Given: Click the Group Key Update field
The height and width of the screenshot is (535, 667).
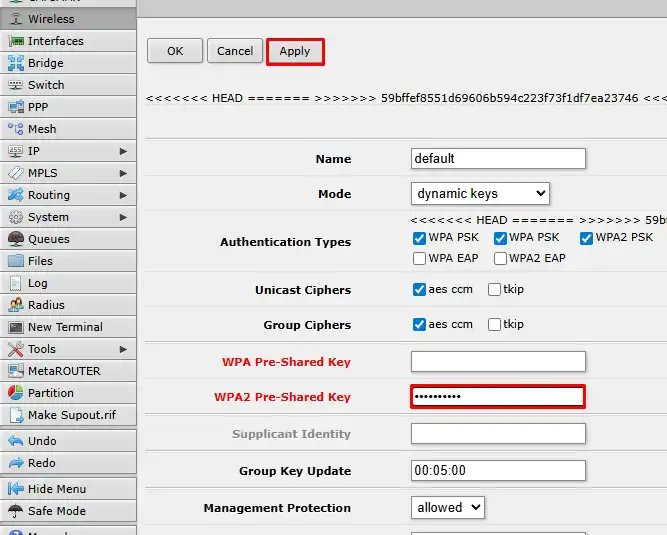Looking at the screenshot, I should click(498, 471).
